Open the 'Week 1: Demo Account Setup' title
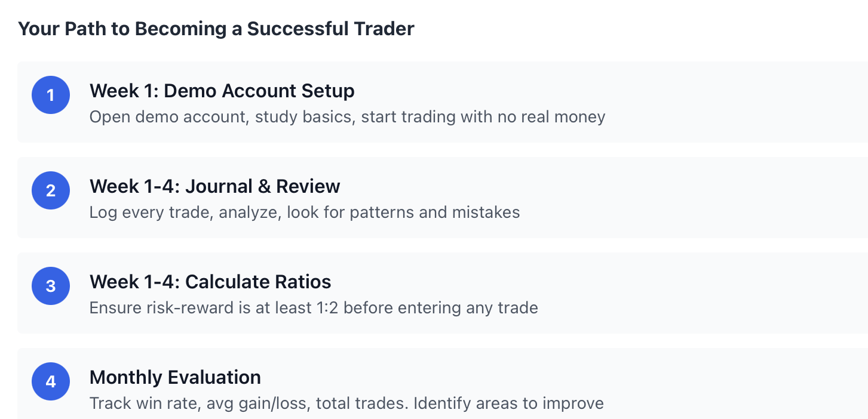 [x=222, y=91]
